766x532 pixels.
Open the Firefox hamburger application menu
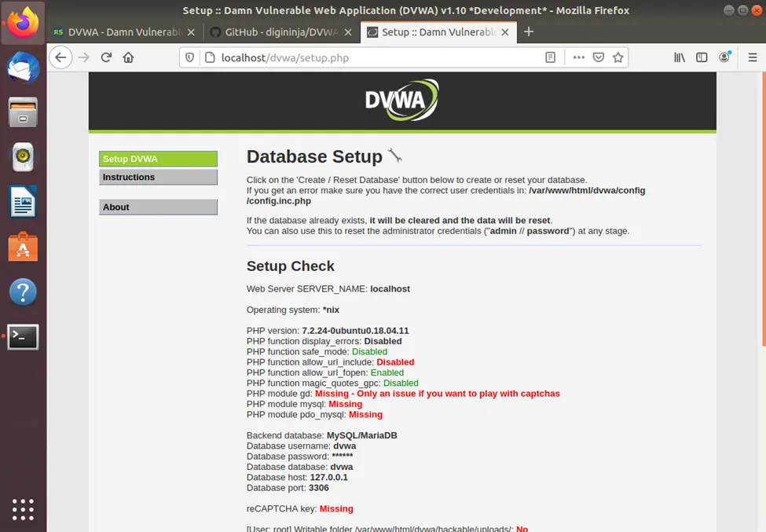(753, 57)
